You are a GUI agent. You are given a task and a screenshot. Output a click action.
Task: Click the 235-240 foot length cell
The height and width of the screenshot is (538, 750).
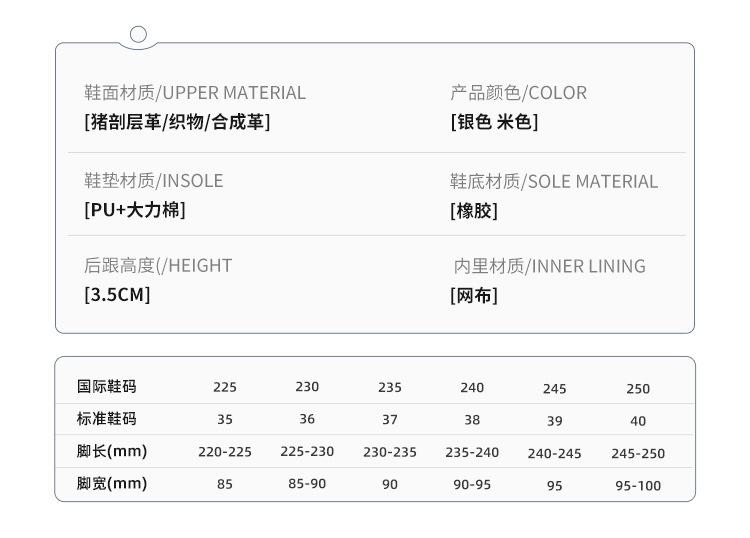pyautogui.click(x=472, y=452)
